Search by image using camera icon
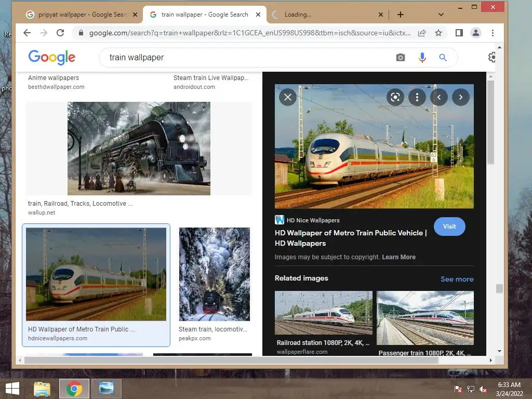Screen dimensions: 532x399 click(x=401, y=57)
